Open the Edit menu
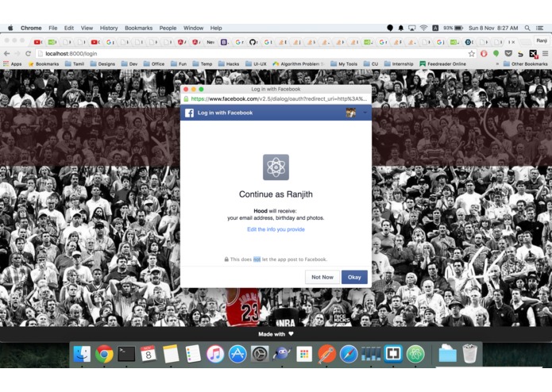Screen dimensions: 552x392 (69, 28)
